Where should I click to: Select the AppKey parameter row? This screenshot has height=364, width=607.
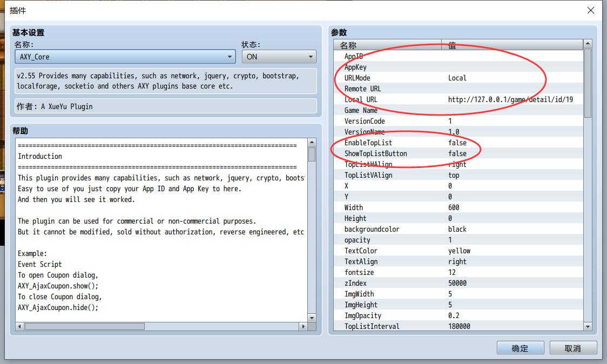(x=458, y=67)
